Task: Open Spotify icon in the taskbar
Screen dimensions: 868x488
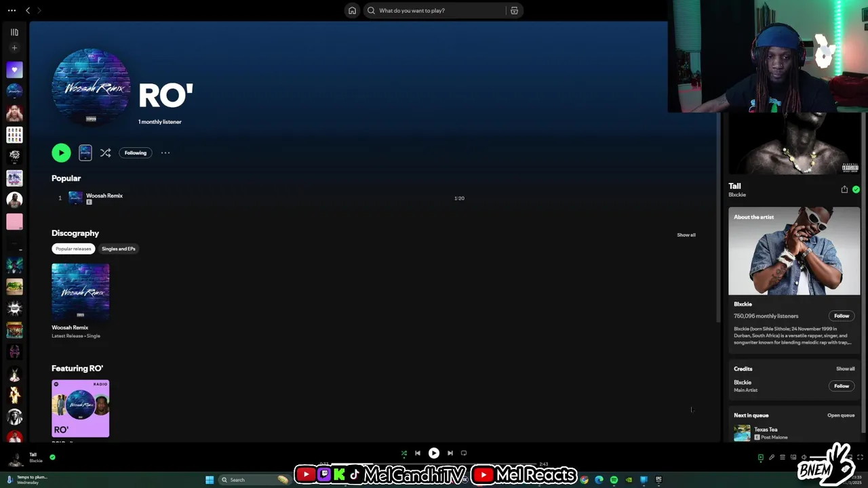Action: click(614, 480)
